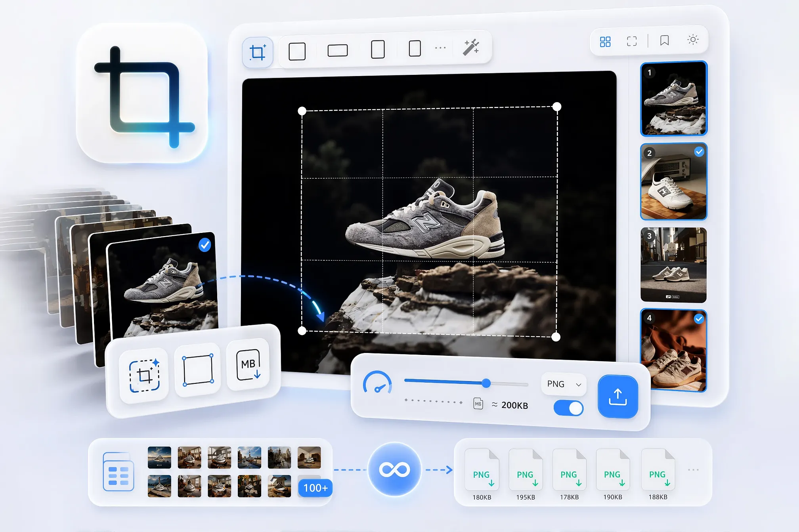Open more aspect ratio options ellipsis
Image resolution: width=799 pixels, height=532 pixels.
[440, 48]
